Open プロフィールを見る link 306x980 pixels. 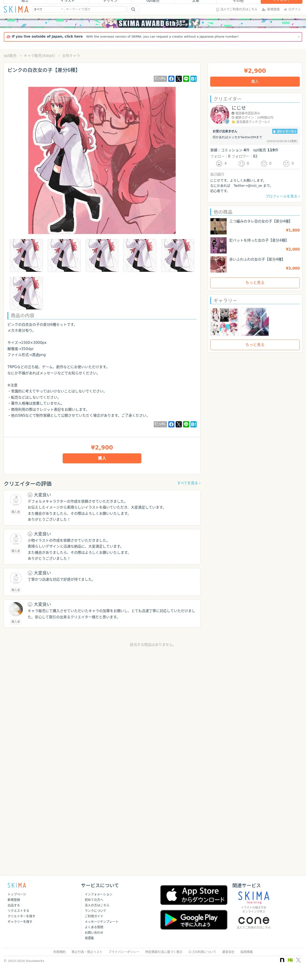click(282, 196)
